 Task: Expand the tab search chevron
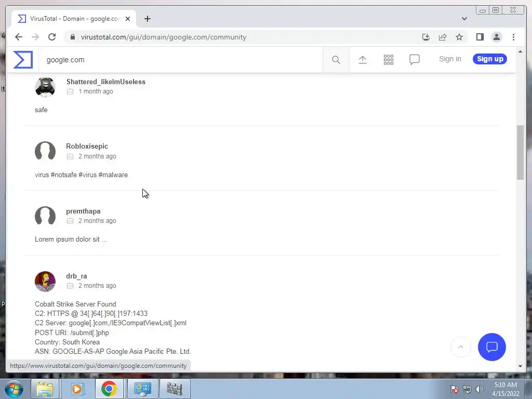(464, 19)
